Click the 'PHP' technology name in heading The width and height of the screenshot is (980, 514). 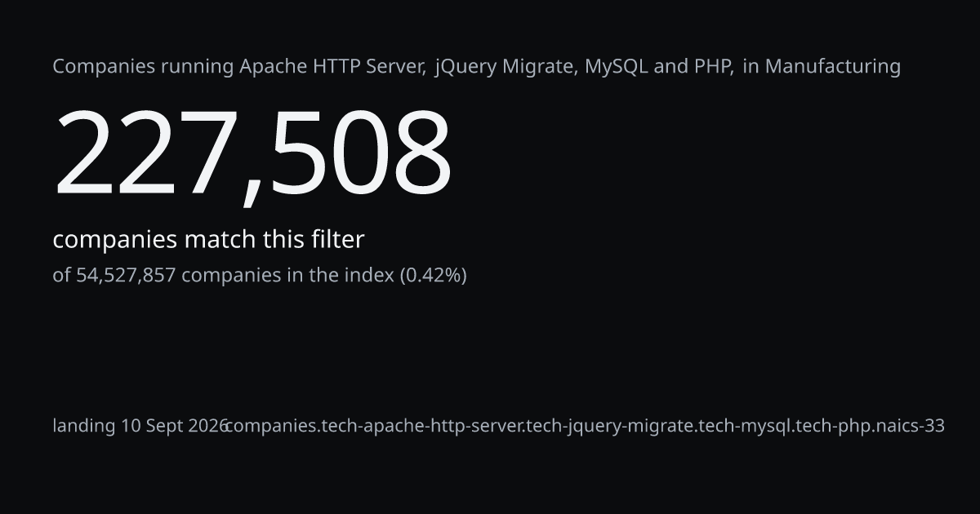713,67
